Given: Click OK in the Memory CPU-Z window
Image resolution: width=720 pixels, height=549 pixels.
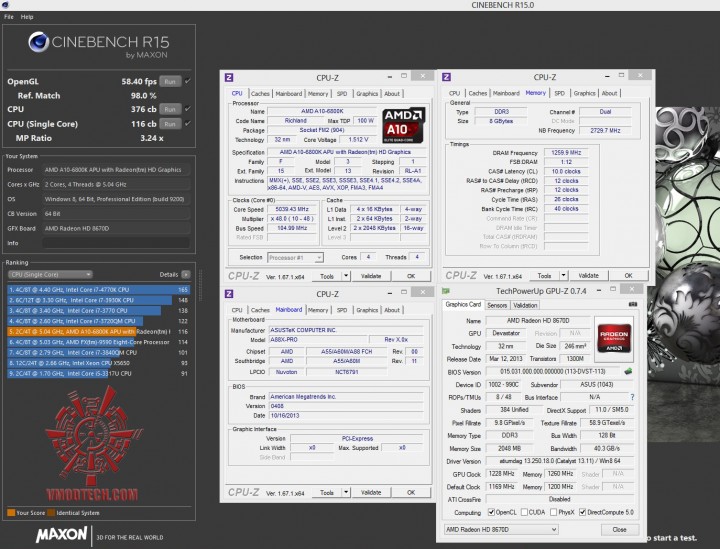Looking at the screenshot, I should [x=629, y=275].
